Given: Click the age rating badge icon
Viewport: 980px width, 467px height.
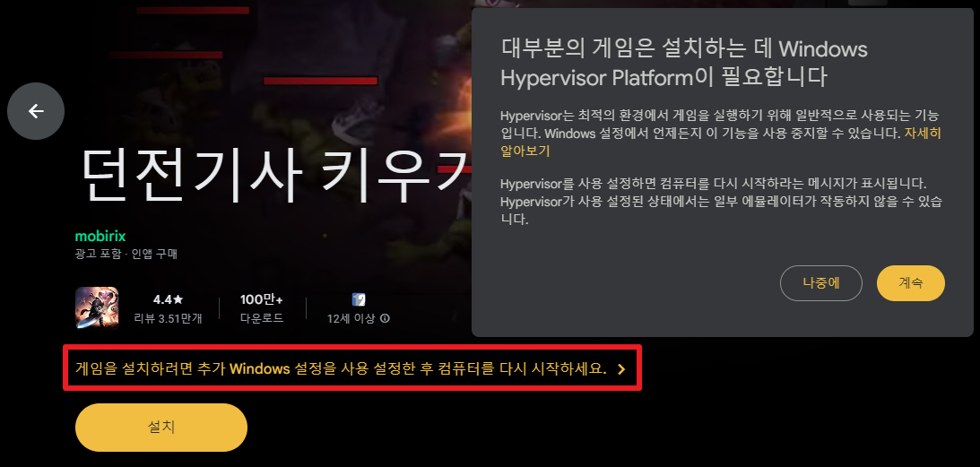Looking at the screenshot, I should (358, 299).
